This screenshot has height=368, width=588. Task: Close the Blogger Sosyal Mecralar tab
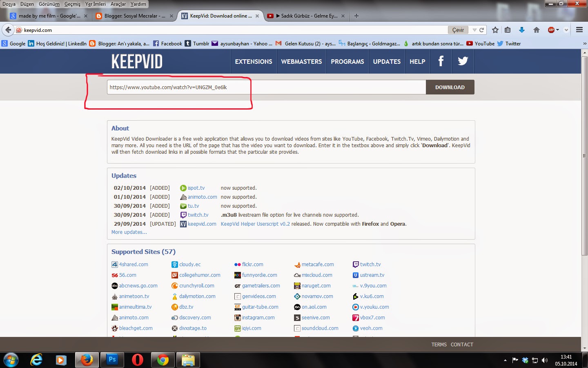pos(171,16)
